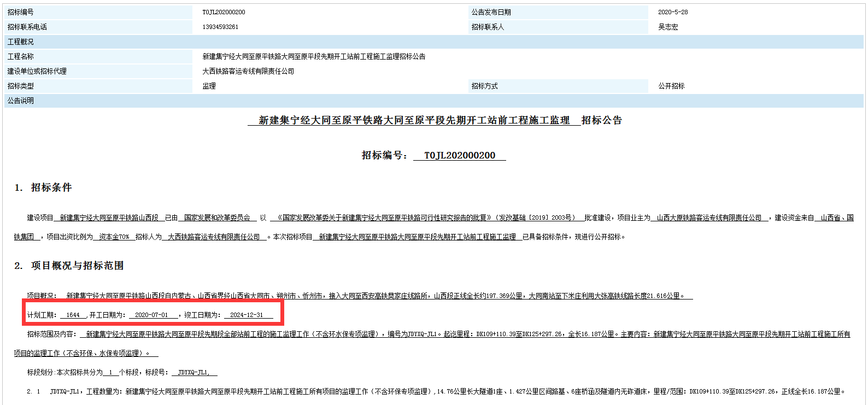
Task: Click the underlined 资本金70% text
Action: pyautogui.click(x=114, y=237)
